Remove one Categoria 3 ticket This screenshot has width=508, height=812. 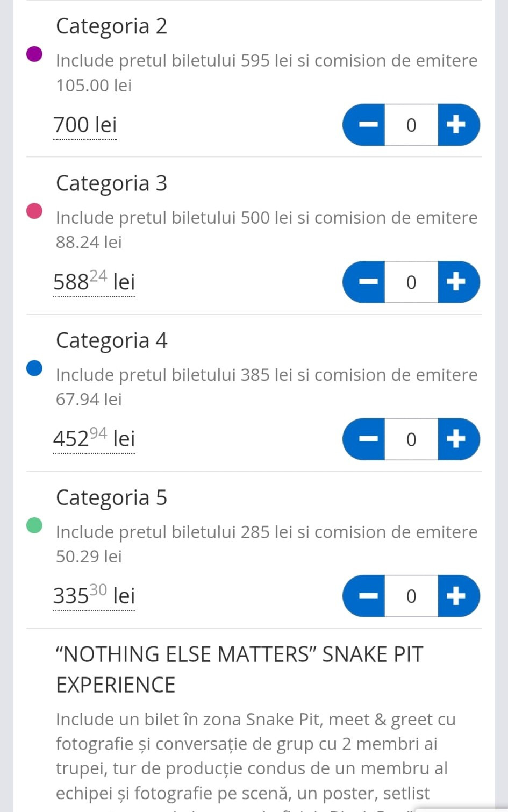[x=366, y=282]
